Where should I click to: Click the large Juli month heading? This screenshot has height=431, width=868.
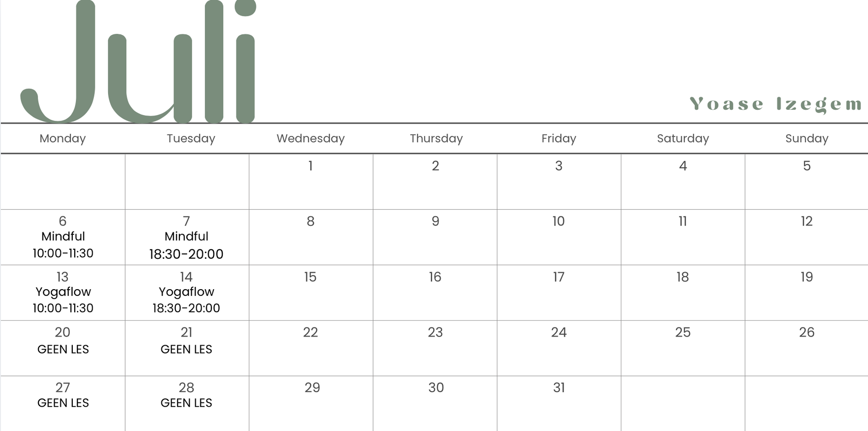138,61
